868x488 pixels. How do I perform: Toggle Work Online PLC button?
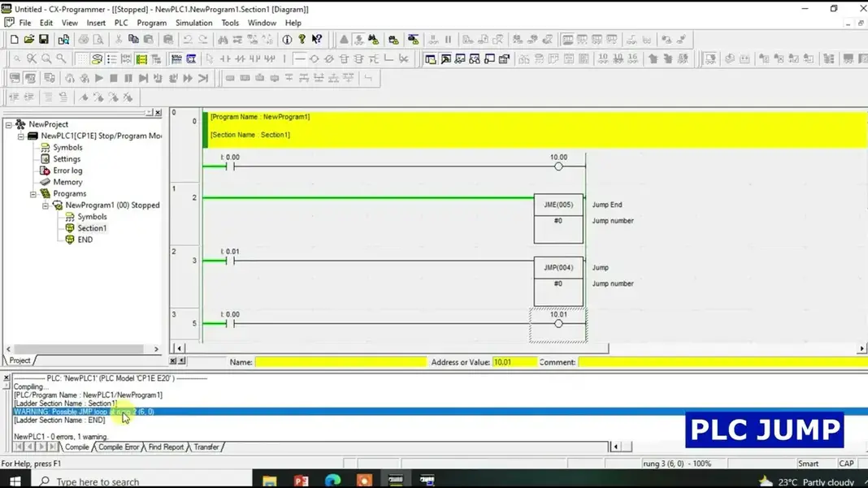(344, 39)
